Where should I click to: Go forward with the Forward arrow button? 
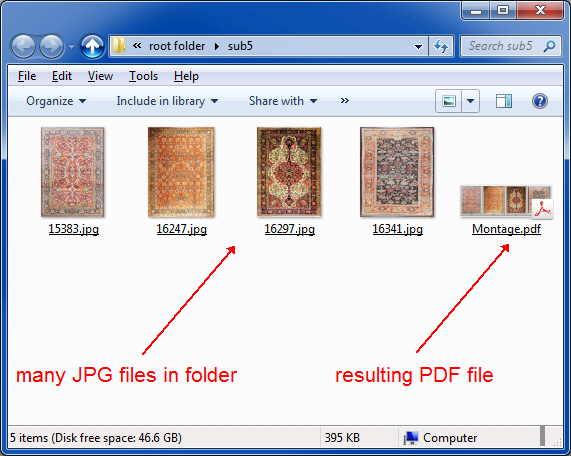coord(51,46)
